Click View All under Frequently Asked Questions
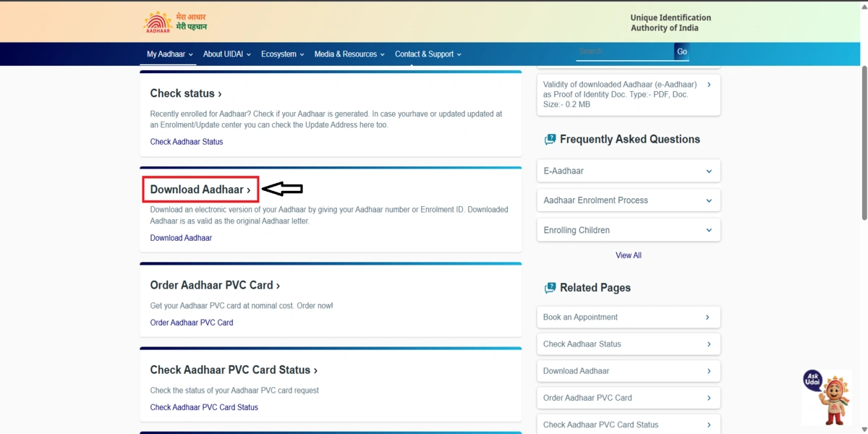This screenshot has width=868, height=434. (628, 255)
